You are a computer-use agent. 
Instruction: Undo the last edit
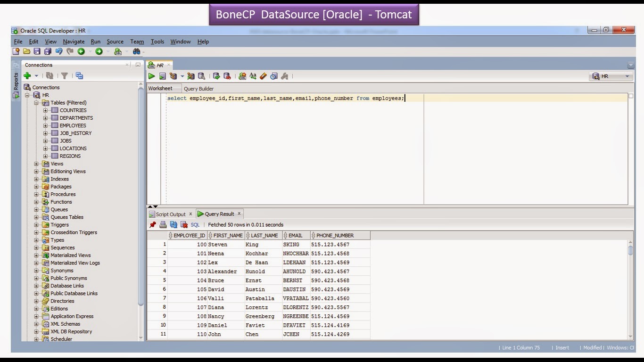click(59, 51)
